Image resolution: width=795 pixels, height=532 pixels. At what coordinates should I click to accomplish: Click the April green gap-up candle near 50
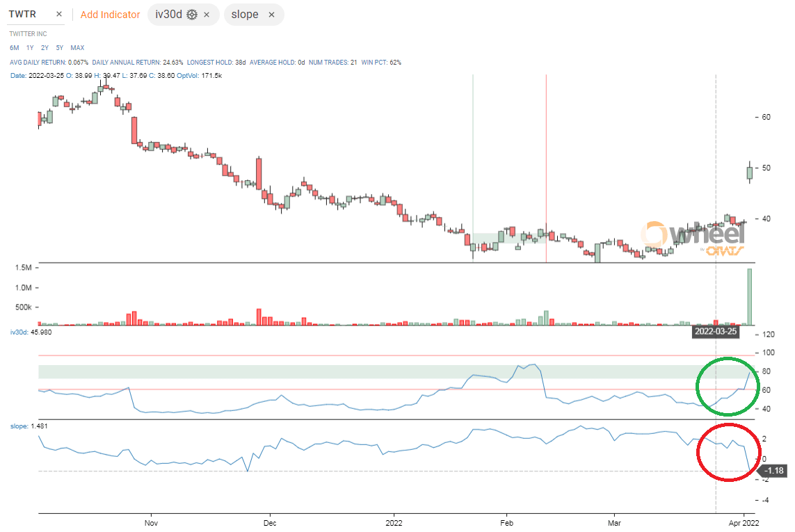(749, 173)
